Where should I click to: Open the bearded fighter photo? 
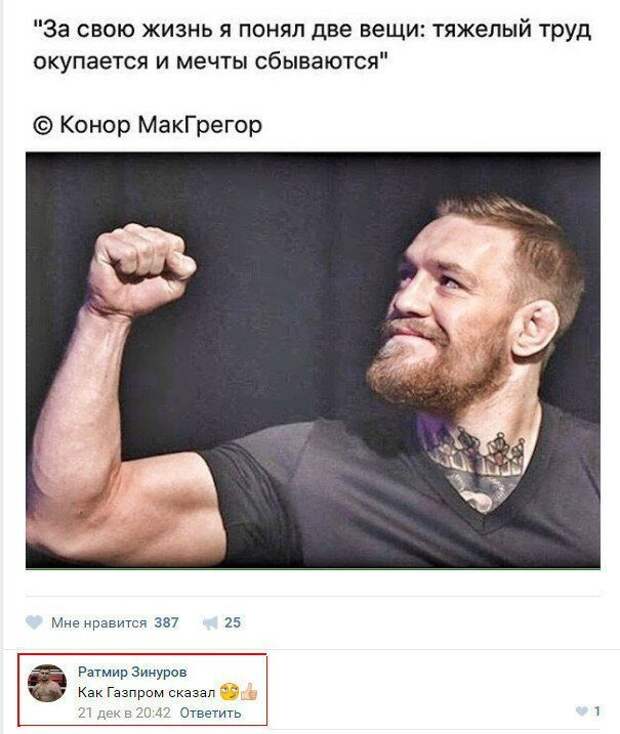point(312,360)
